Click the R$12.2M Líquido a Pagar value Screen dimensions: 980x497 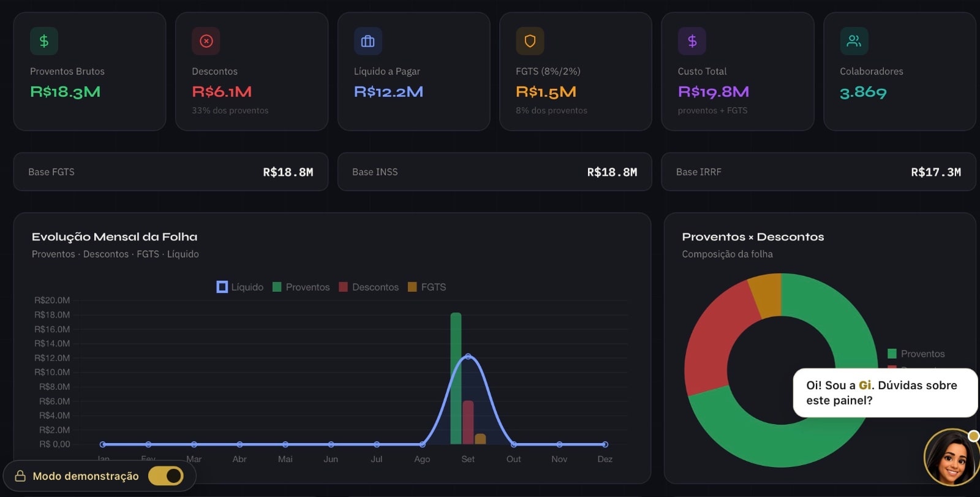[389, 92]
